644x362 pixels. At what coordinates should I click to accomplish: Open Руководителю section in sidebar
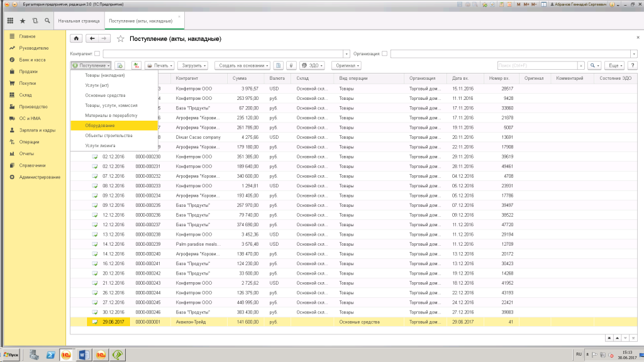pyautogui.click(x=34, y=48)
